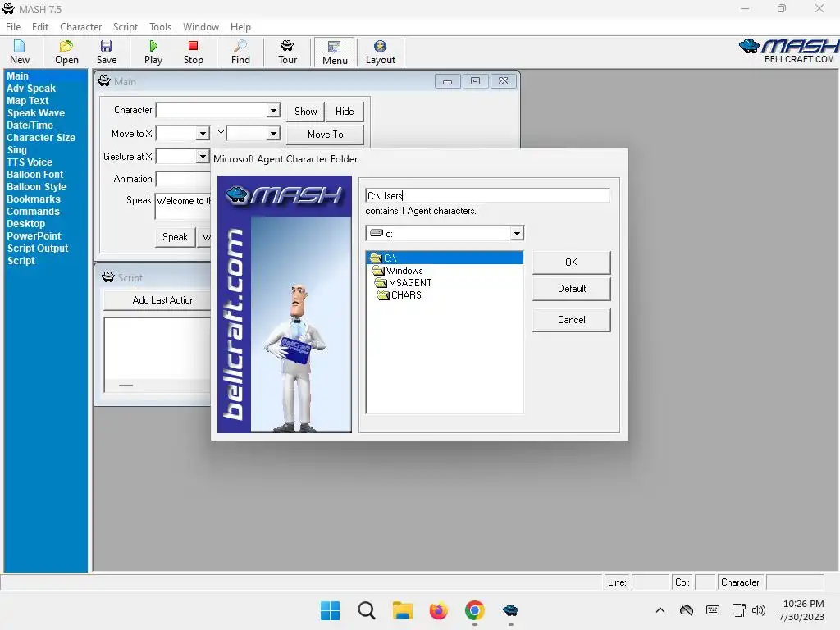
Task: Save the script using the Save icon
Action: 107,52
